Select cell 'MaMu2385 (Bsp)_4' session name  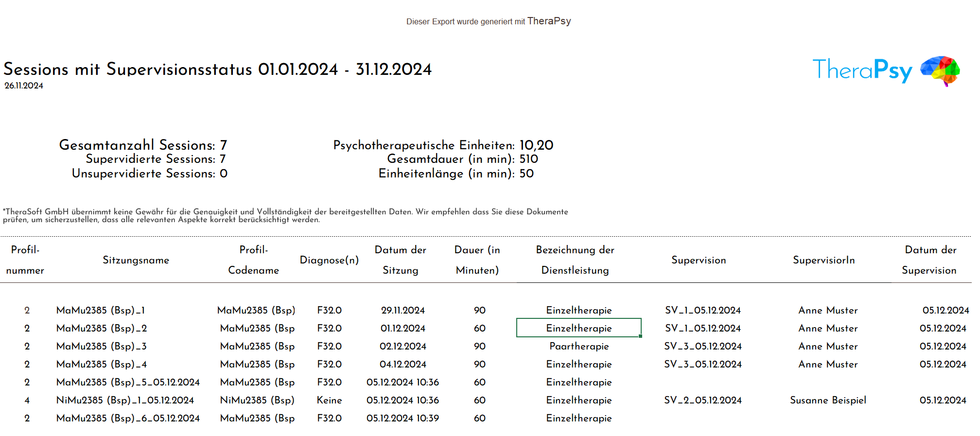coord(102,365)
